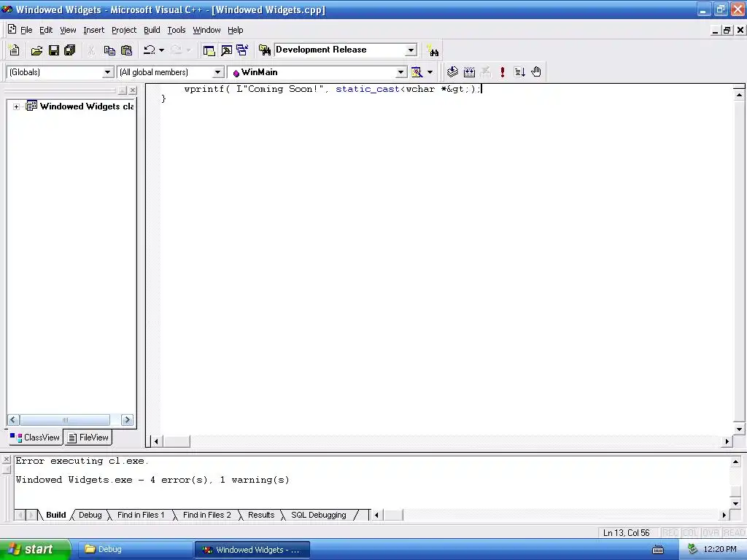Click the Windowed Widgets taskbar button
The width and height of the screenshot is (747, 560).
[x=252, y=550]
